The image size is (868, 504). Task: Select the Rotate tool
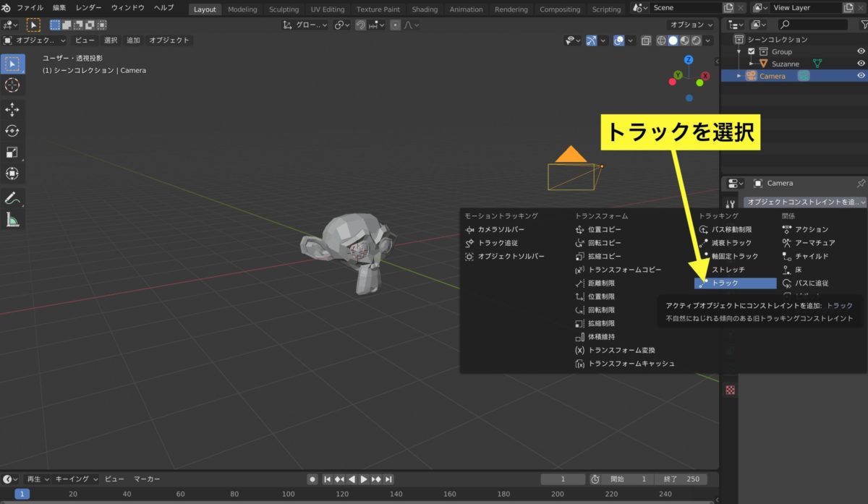point(12,131)
